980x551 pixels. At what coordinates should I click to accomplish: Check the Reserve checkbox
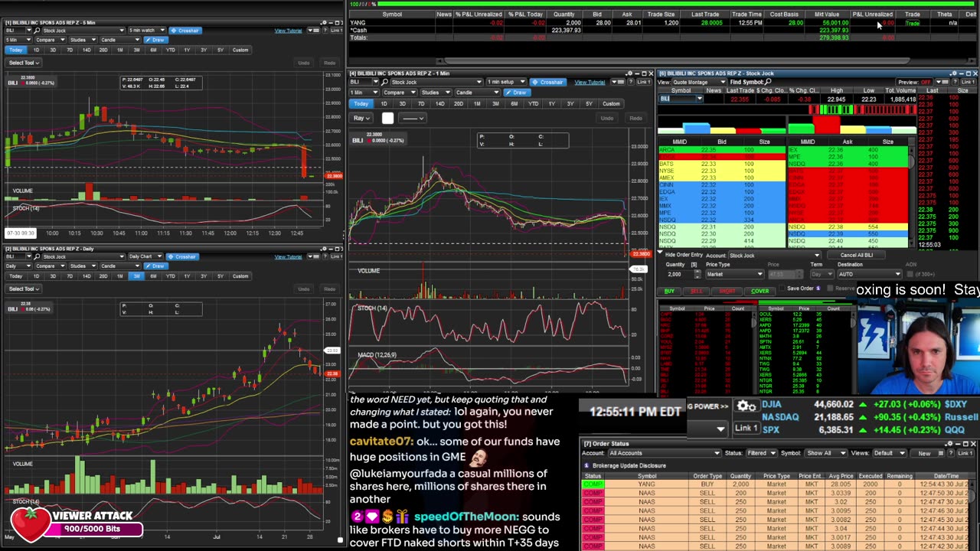[x=831, y=289]
